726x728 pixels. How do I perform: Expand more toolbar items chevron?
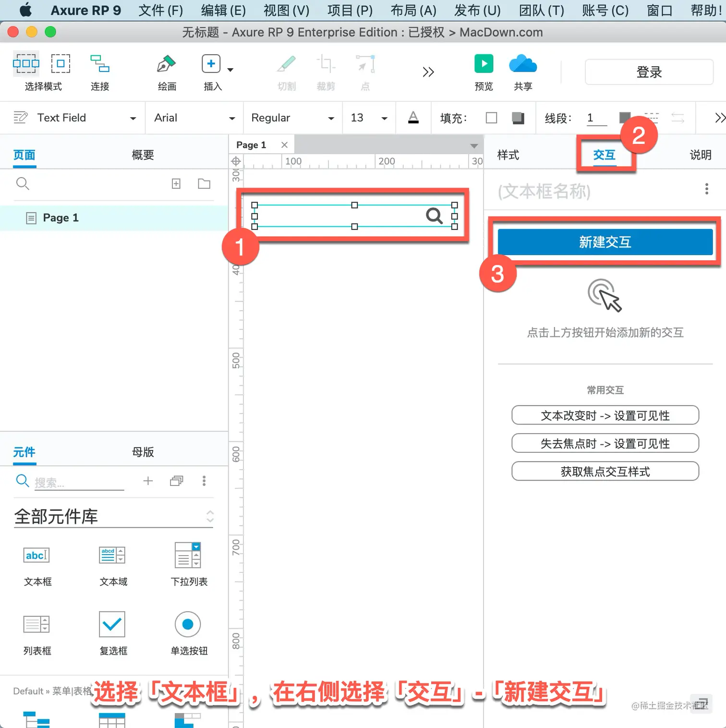coord(428,72)
